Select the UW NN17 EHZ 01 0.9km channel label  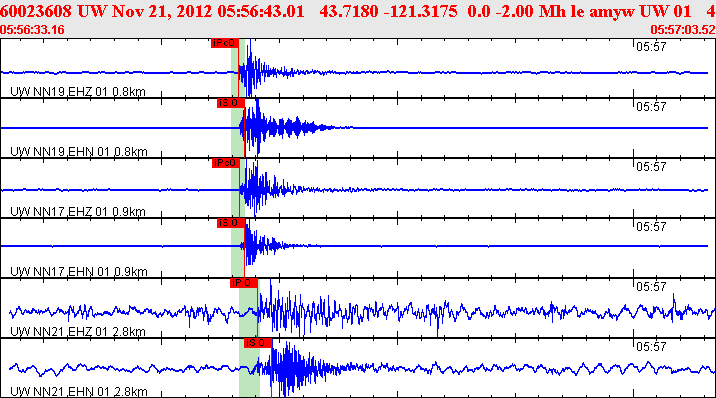click(78, 212)
